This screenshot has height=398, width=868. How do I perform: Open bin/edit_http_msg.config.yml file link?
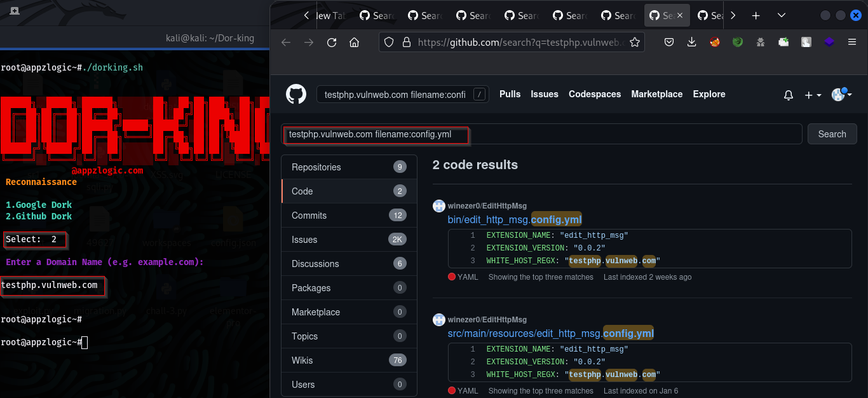tap(515, 219)
